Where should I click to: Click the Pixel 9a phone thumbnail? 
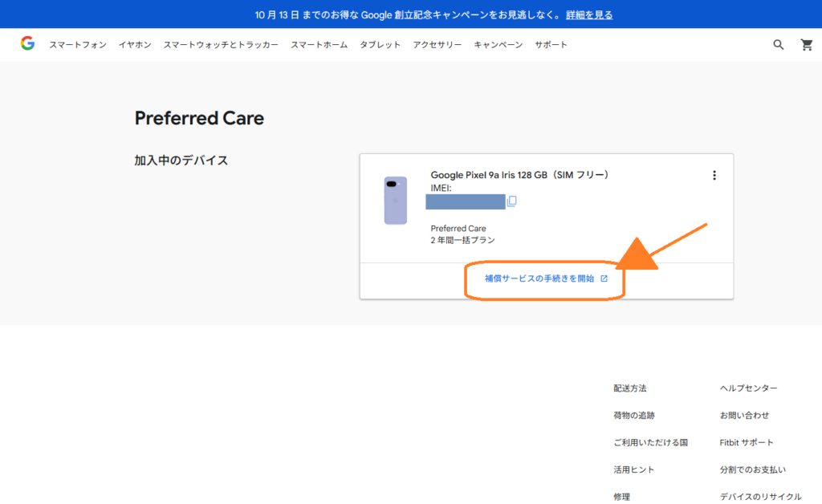[x=395, y=201]
